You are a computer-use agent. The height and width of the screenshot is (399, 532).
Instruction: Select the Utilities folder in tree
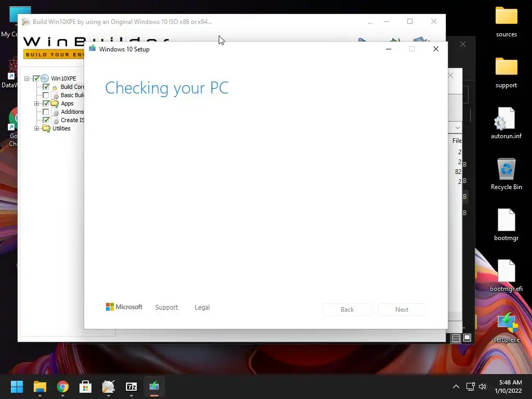coord(61,128)
